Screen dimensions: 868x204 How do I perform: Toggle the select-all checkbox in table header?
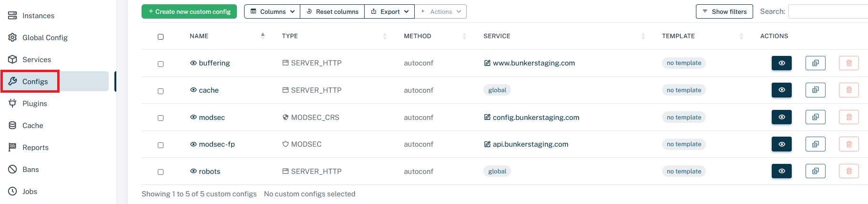pyautogui.click(x=161, y=37)
